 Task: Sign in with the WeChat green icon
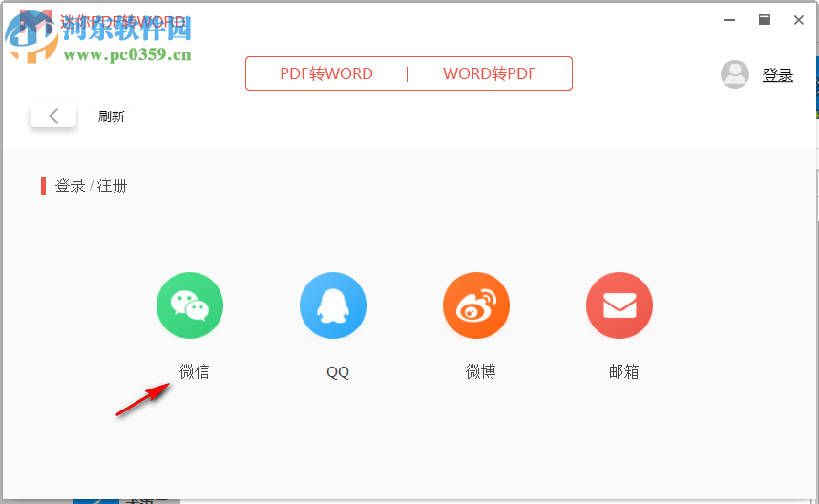pyautogui.click(x=190, y=305)
